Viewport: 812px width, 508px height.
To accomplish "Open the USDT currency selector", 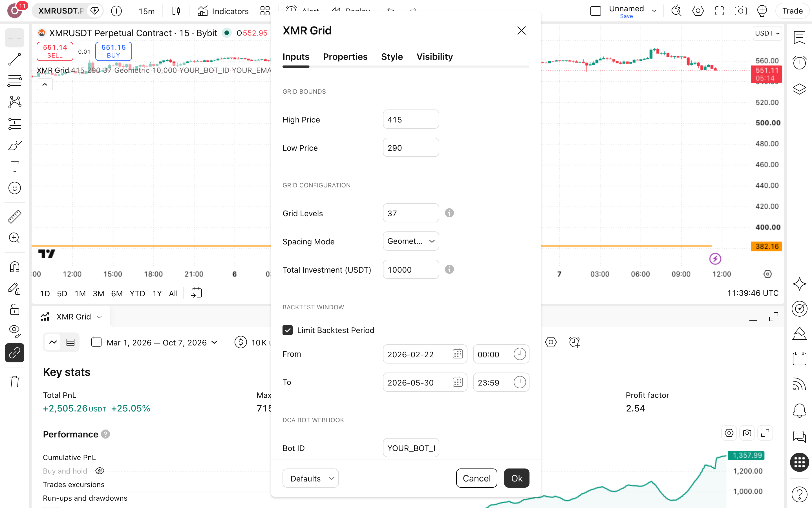I will (767, 33).
